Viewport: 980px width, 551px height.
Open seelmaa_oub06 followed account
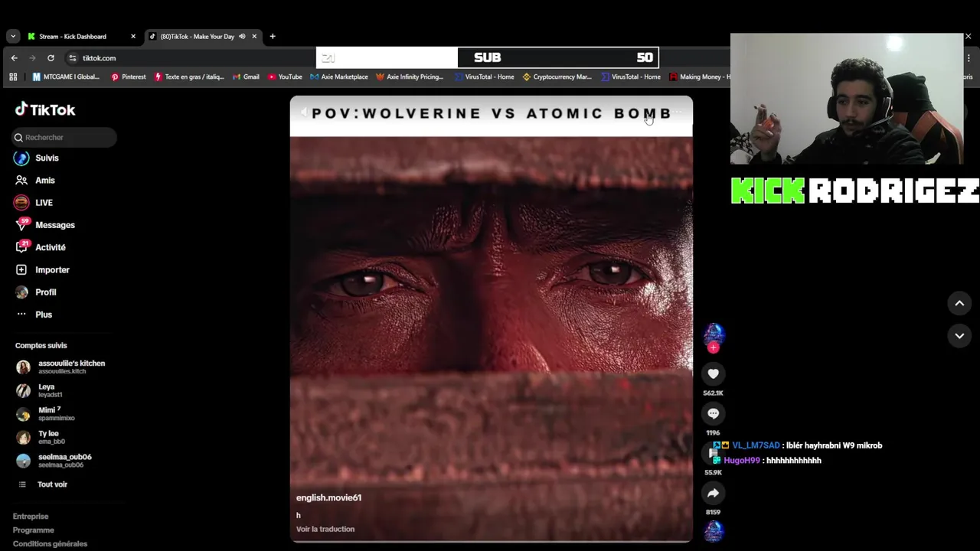point(54,460)
